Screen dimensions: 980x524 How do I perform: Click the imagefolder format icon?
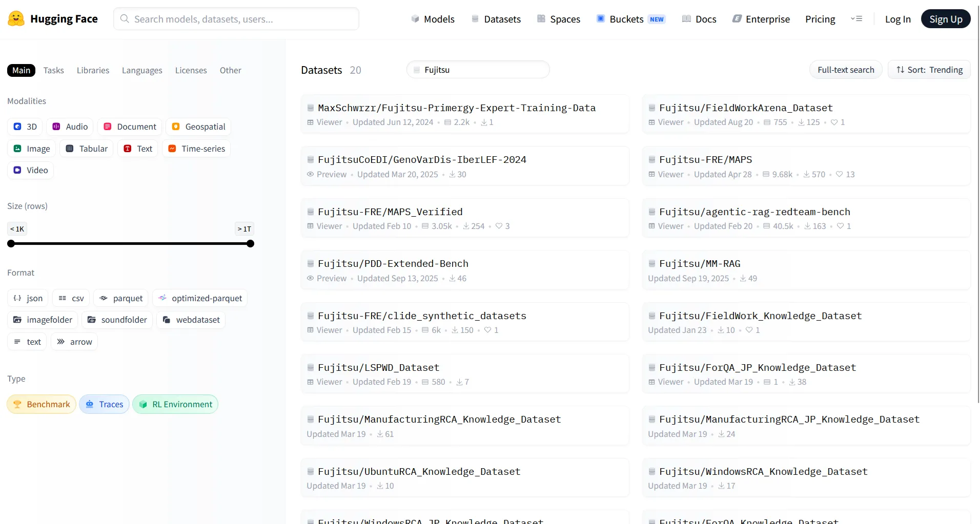point(17,320)
